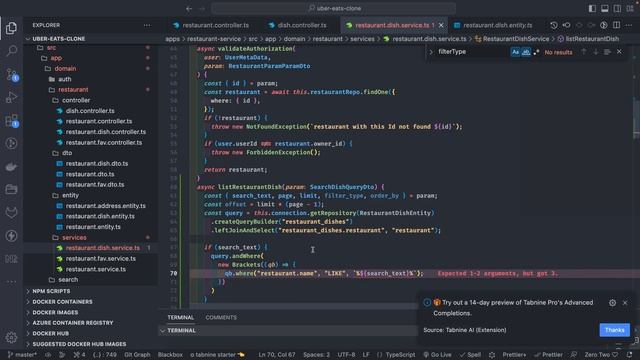The height and width of the screenshot is (360, 640).
Task: Collapse the controller folder
Action: point(76,100)
